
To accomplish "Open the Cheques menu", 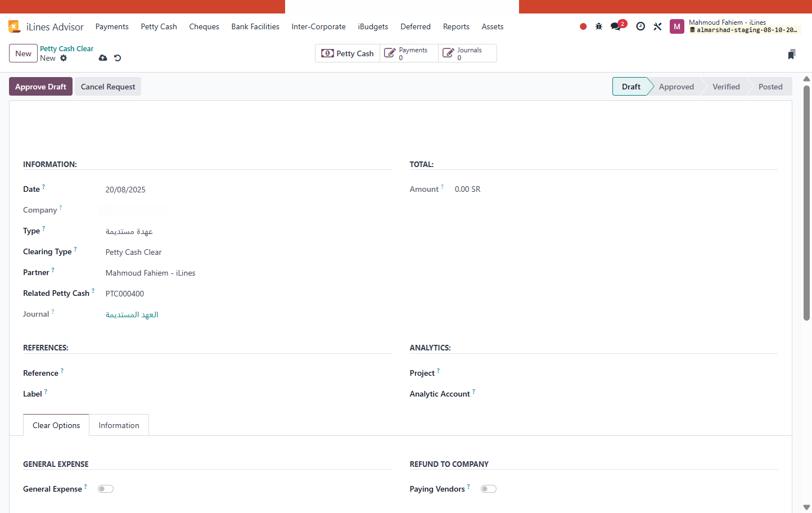I will 204,26.
